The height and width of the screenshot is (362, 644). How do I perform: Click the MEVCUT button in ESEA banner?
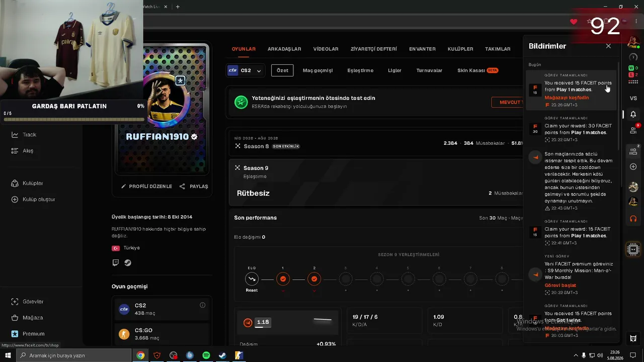point(507,102)
